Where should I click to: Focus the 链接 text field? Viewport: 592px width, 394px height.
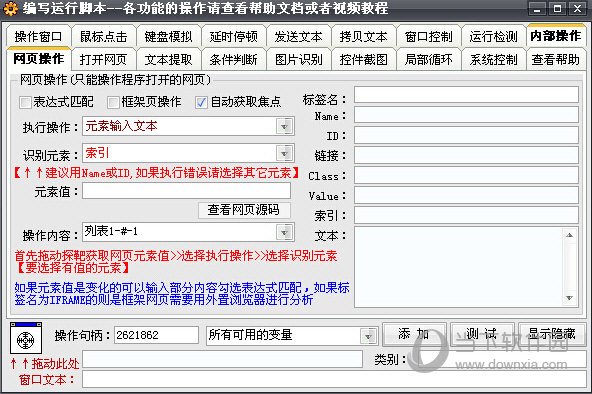(x=466, y=155)
